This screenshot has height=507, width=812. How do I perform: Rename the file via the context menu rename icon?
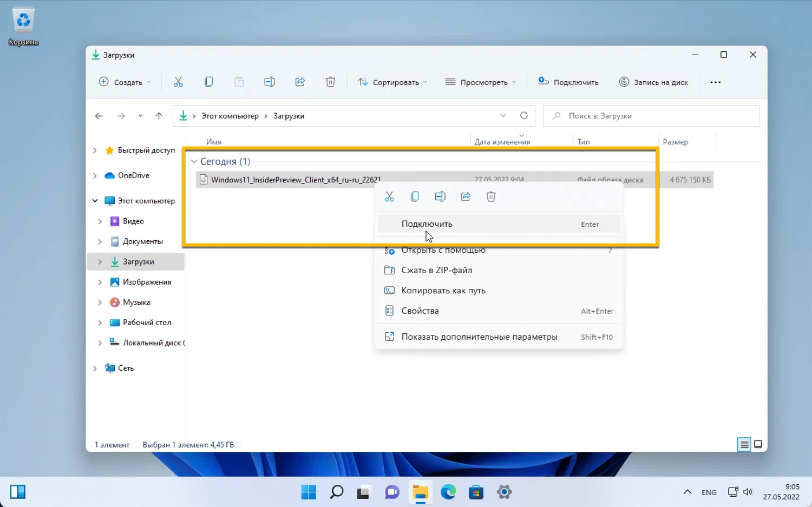click(440, 196)
